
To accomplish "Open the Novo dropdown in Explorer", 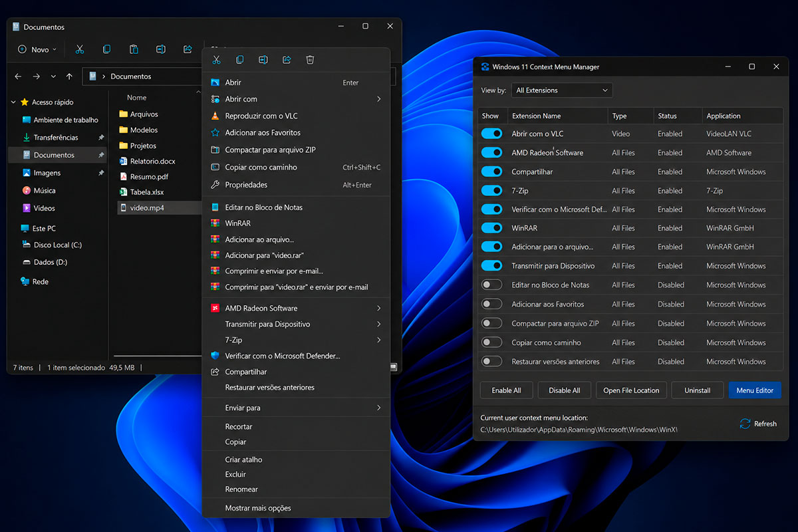I will [x=37, y=49].
